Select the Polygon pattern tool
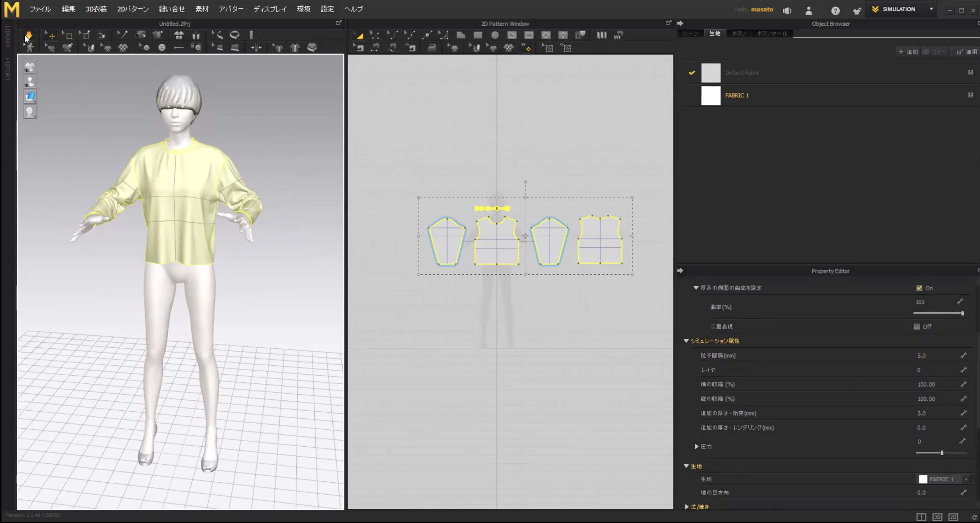This screenshot has width=980, height=523. pyautogui.click(x=461, y=35)
